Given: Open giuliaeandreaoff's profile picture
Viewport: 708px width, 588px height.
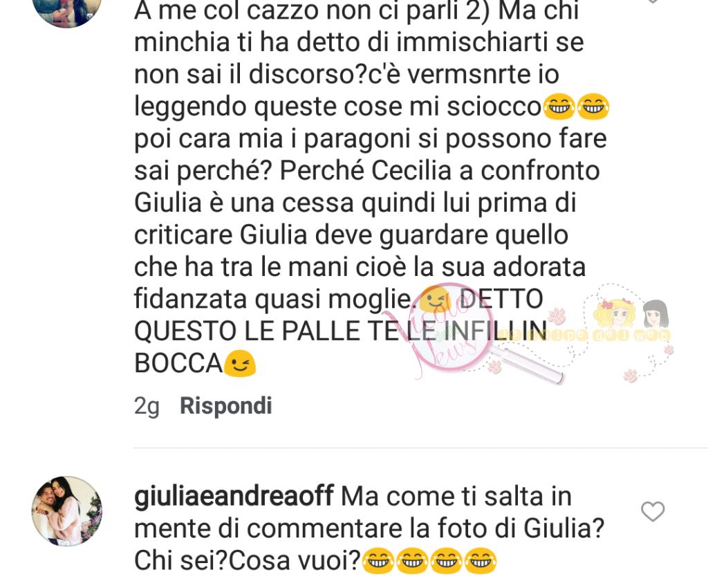Looking at the screenshot, I should point(67,511).
